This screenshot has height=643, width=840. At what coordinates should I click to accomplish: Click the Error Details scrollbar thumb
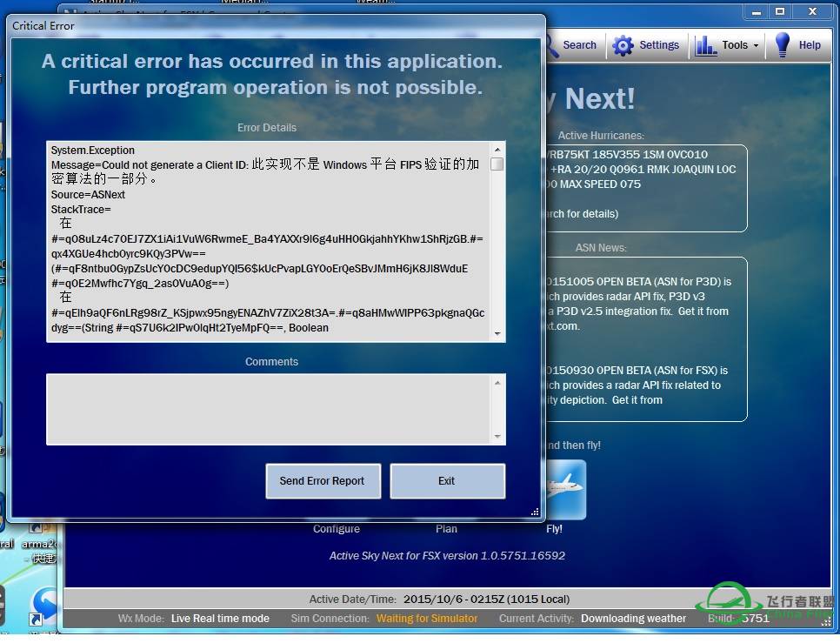coord(497,164)
